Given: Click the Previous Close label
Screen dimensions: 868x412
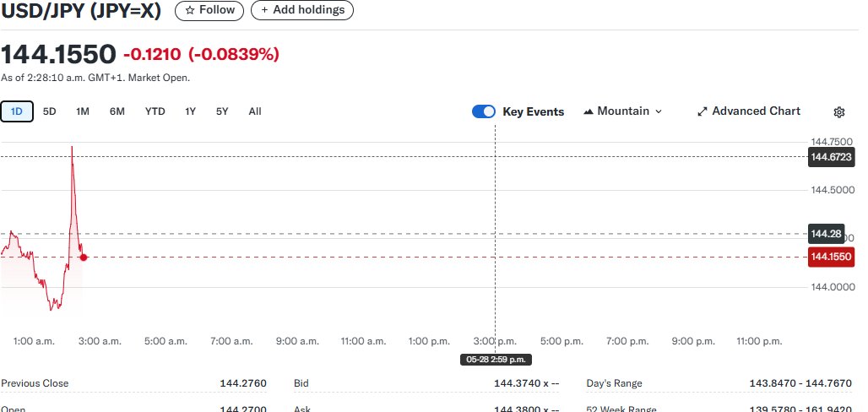Looking at the screenshot, I should (35, 383).
